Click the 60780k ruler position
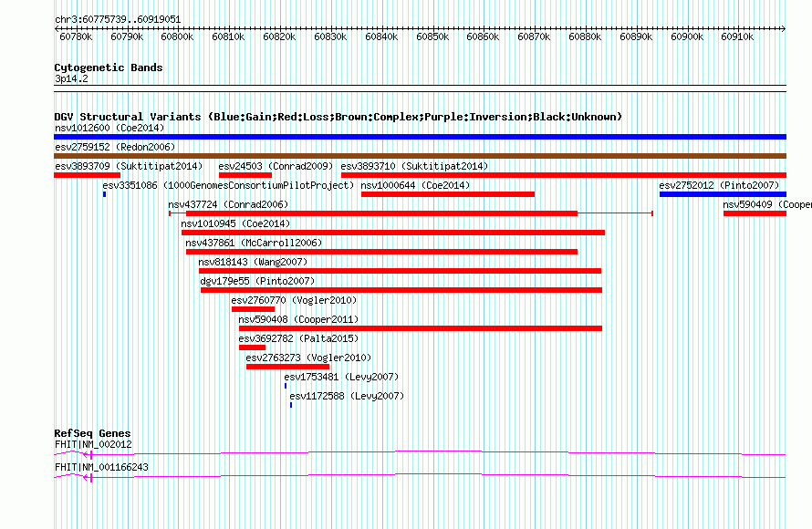Screen dimensions: 812x529 tap(76, 36)
